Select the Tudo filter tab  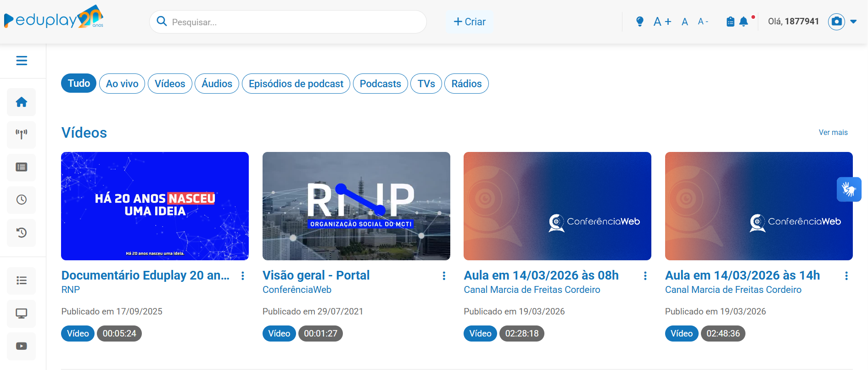tap(79, 84)
